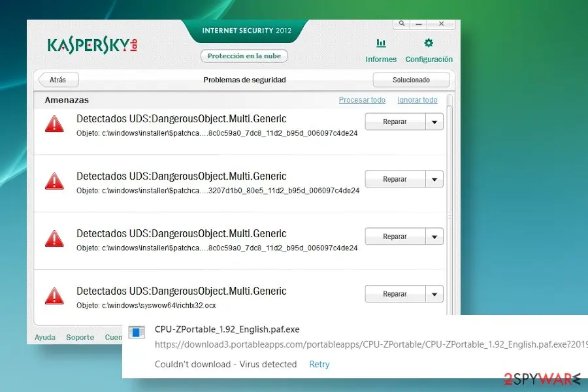
Task: Click the Objeto path ending 3207d1b0_80e5
Action: click(218, 191)
